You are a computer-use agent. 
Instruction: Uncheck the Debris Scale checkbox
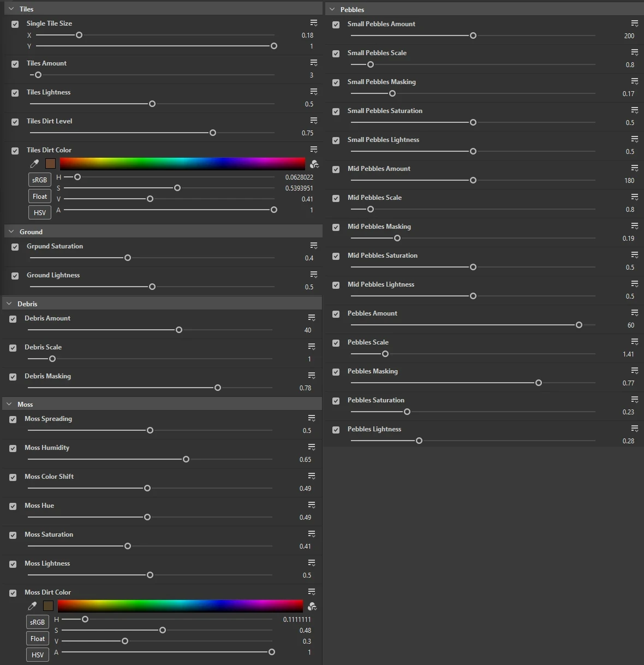13,348
